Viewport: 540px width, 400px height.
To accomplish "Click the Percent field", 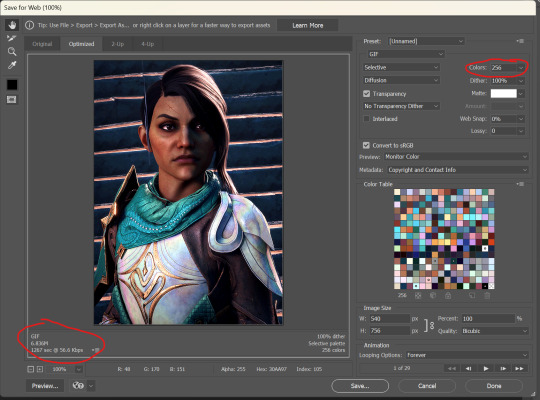I will 488,319.
